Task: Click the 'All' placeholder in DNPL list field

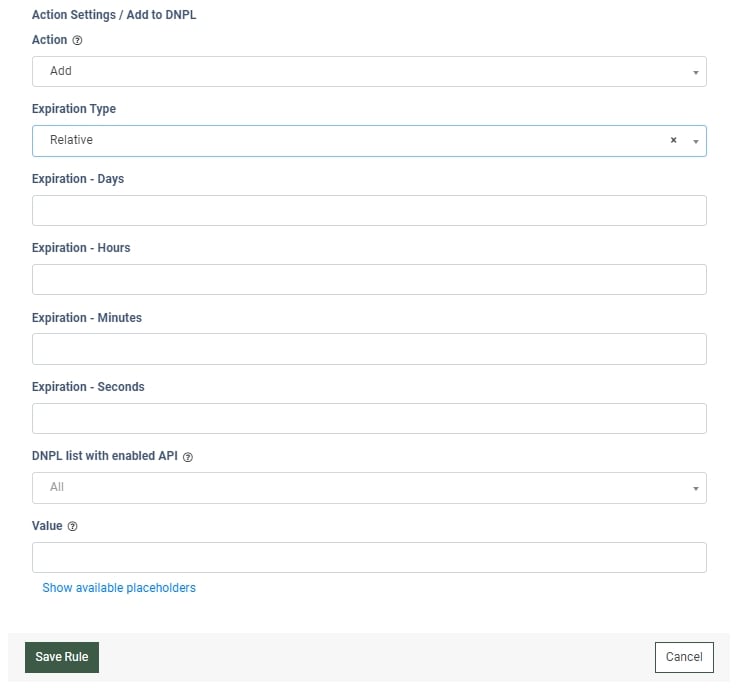Action: pyautogui.click(x=57, y=487)
